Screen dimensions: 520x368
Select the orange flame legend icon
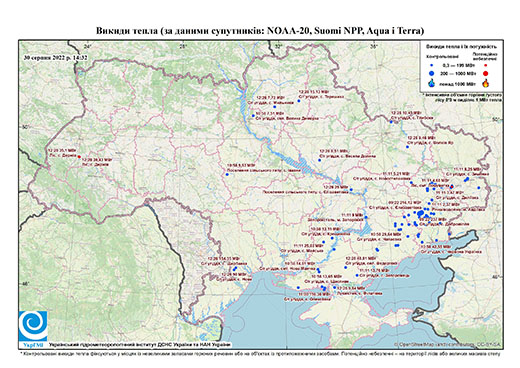click(x=486, y=83)
